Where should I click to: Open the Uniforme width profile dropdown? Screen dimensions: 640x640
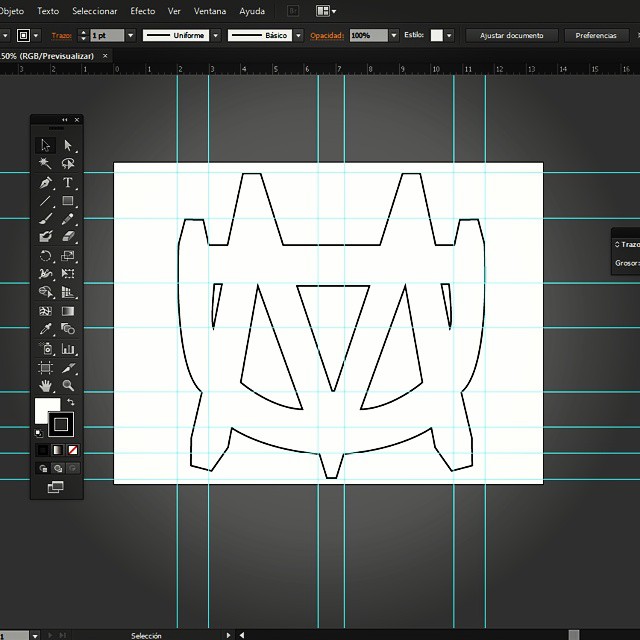click(216, 36)
